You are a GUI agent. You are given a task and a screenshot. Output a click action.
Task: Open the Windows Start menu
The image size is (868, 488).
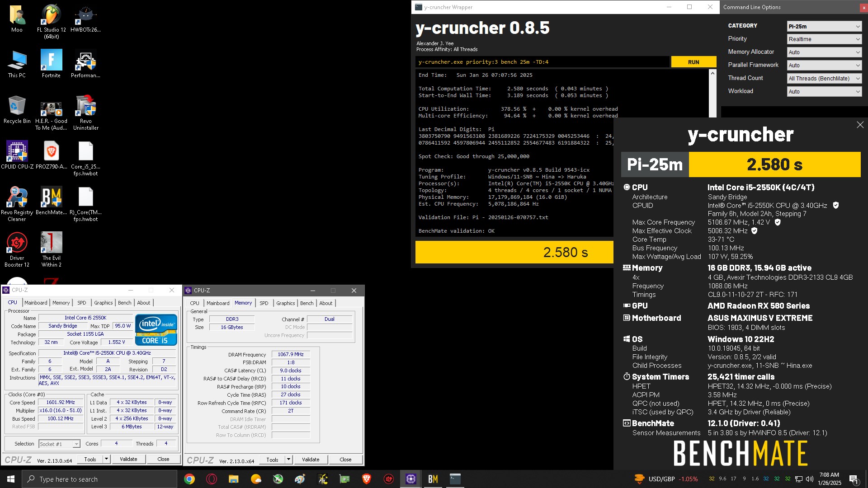click(11, 479)
